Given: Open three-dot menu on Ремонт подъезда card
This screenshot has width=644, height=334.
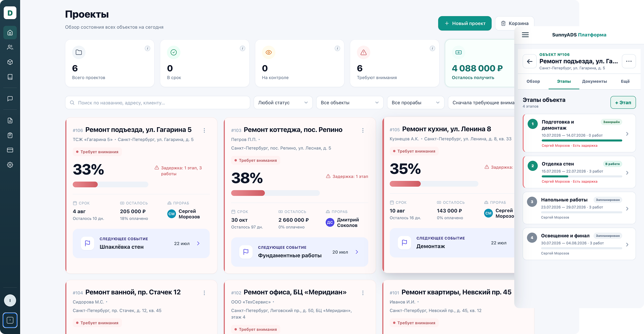Looking at the screenshot, I should coord(204,130).
